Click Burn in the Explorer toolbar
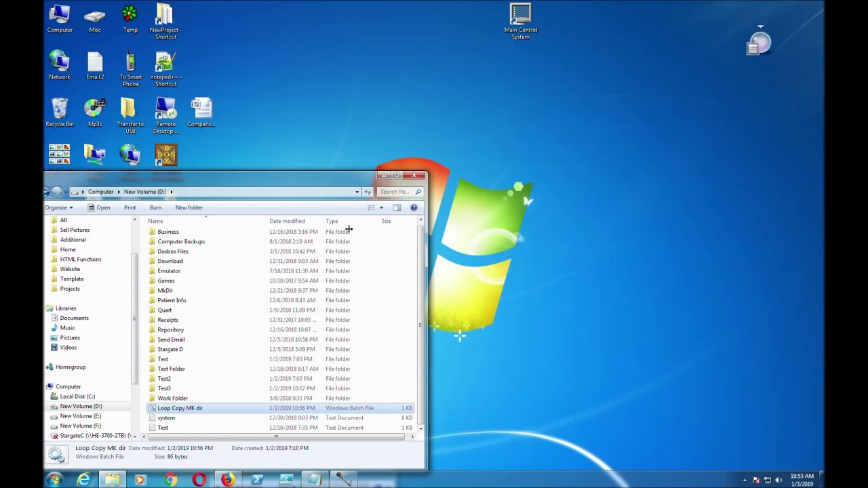Image resolution: width=868 pixels, height=488 pixels. click(155, 207)
